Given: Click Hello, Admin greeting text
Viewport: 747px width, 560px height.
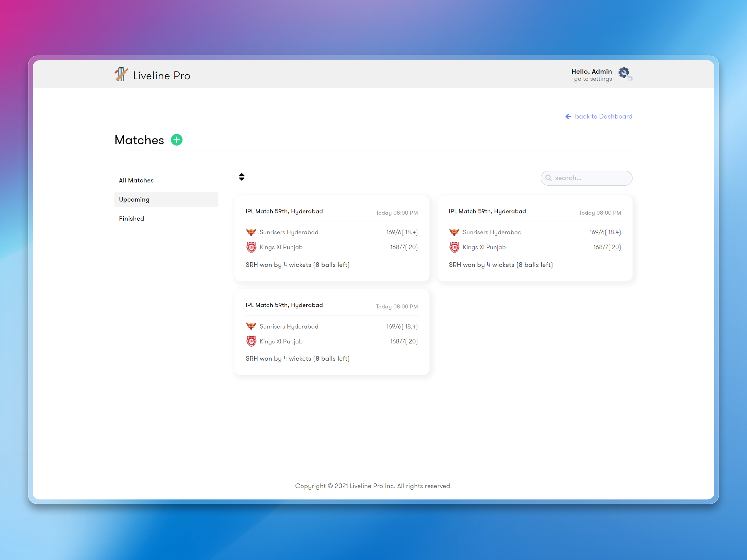Looking at the screenshot, I should pyautogui.click(x=592, y=71).
